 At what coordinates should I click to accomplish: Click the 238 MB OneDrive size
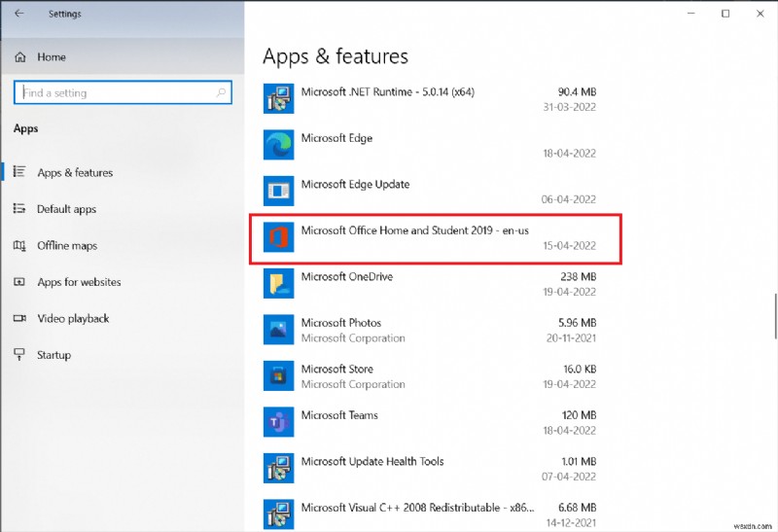578,276
